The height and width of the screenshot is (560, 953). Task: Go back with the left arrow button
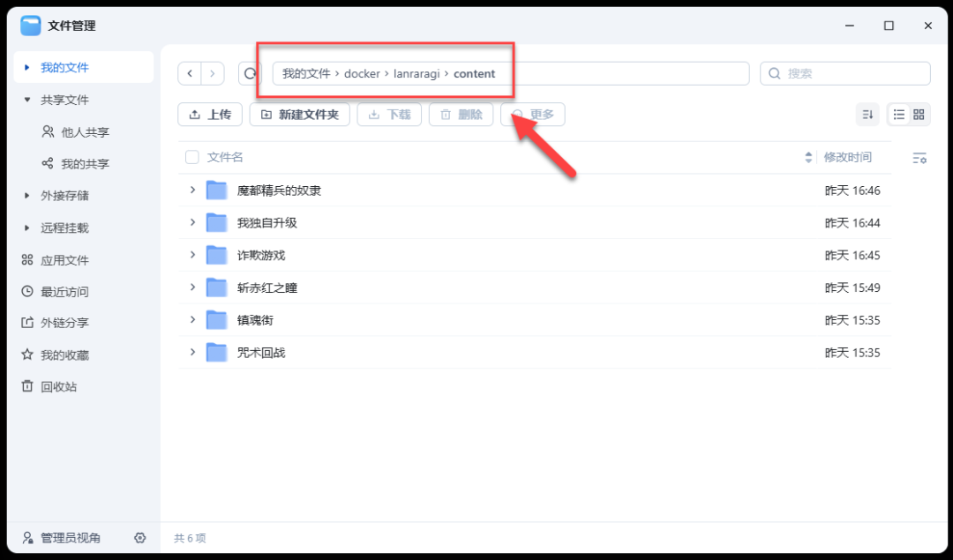tap(190, 73)
